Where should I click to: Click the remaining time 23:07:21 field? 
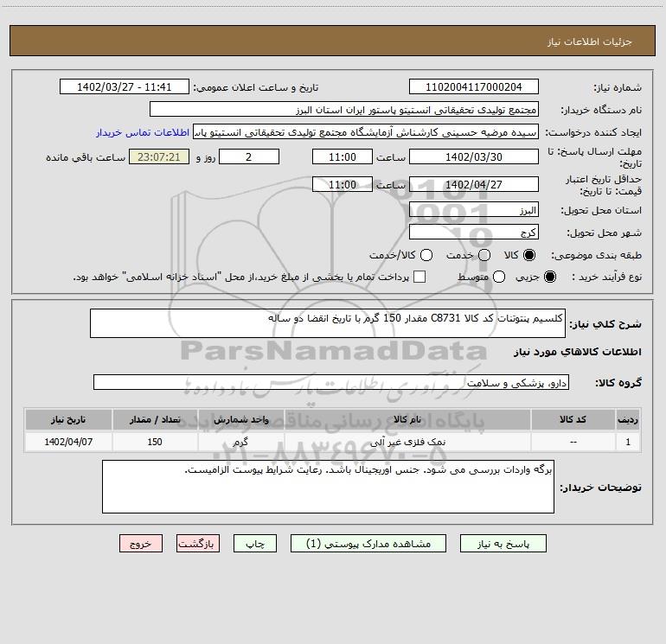click(159, 157)
